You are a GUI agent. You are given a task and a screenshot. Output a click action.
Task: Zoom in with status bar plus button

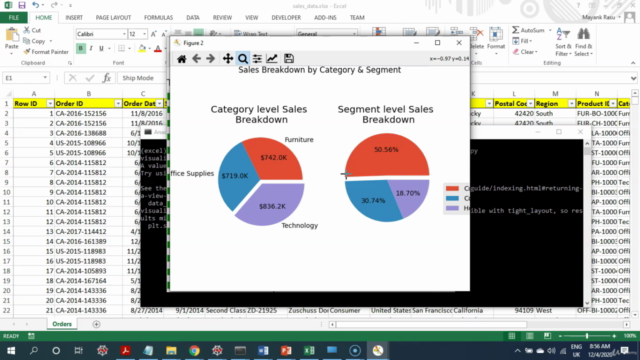tap(614, 336)
